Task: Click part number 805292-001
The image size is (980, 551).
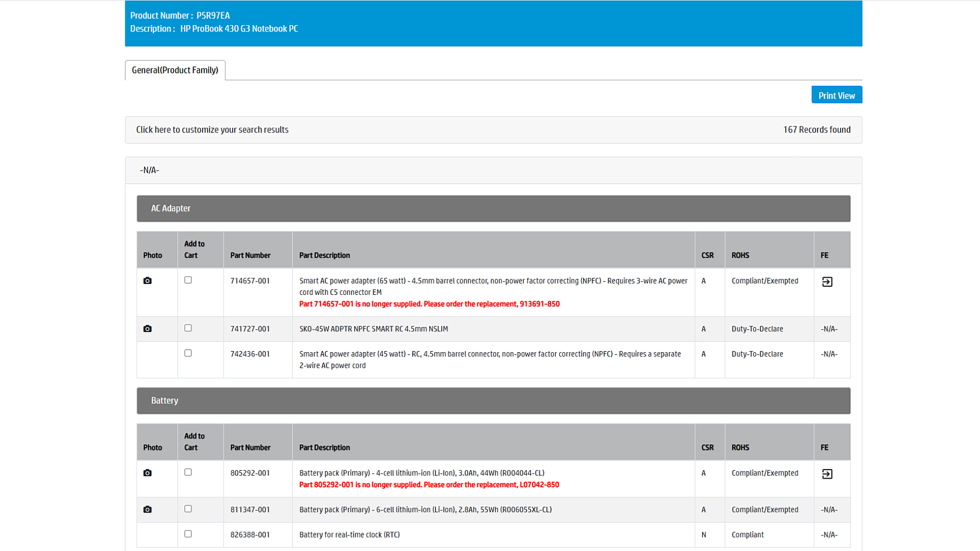Action: click(x=250, y=473)
